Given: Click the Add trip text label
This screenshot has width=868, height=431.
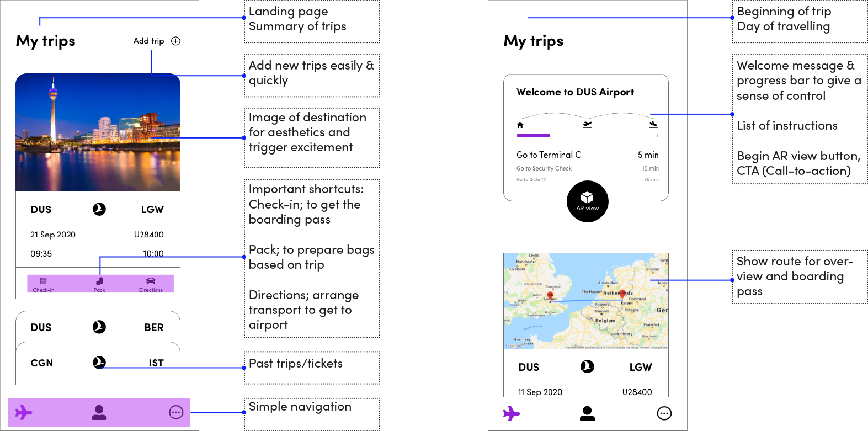Looking at the screenshot, I should 148,41.
